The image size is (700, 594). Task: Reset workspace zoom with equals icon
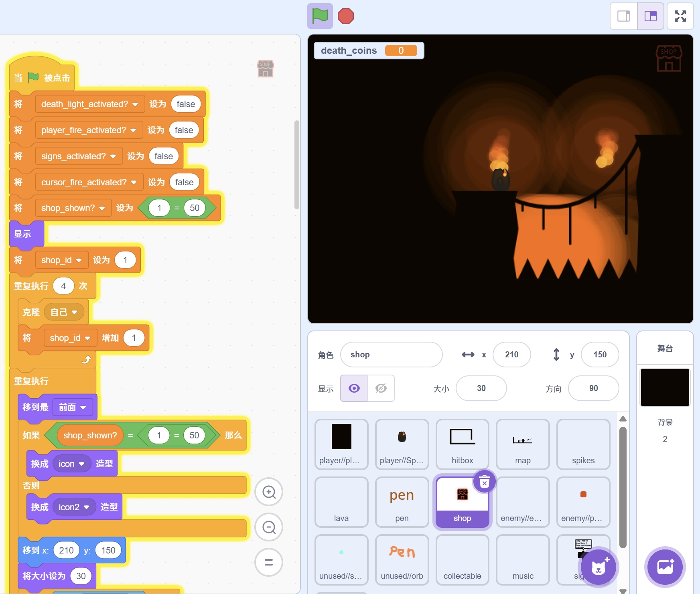tap(269, 562)
